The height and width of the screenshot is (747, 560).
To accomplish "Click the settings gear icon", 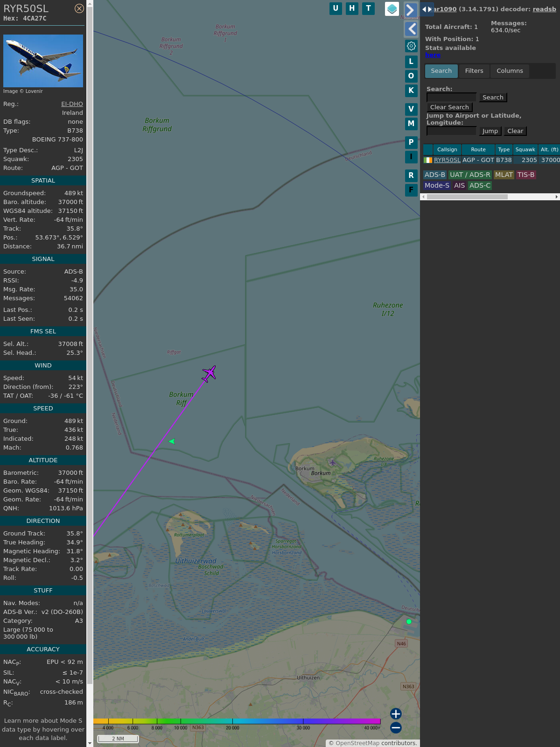I will tap(411, 46).
